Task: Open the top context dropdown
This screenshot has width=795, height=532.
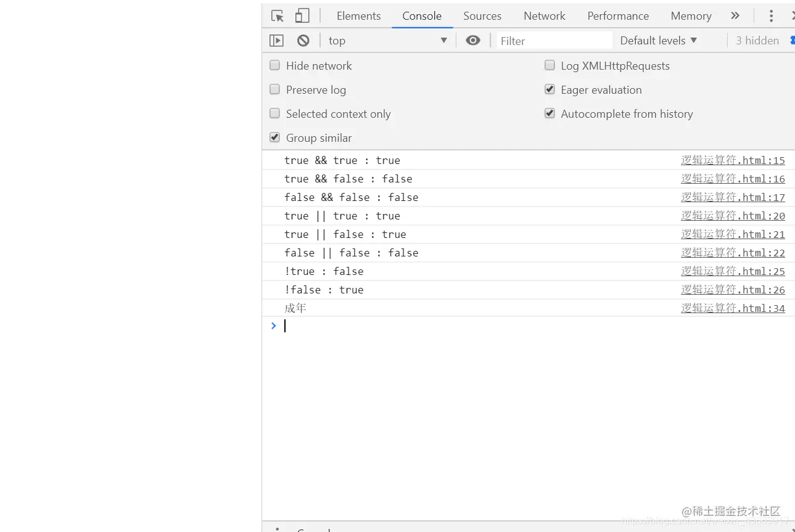Action: [x=388, y=41]
